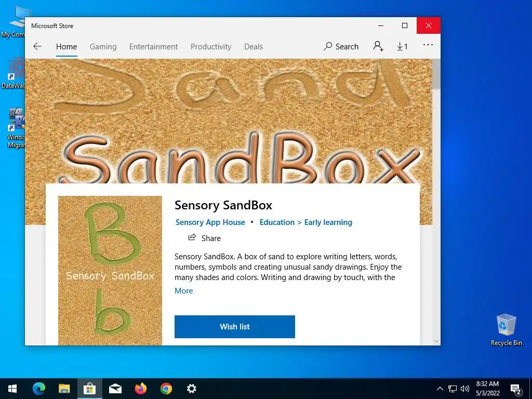Share the Sensory SandBox app
The width and height of the screenshot is (532, 399).
coord(204,238)
